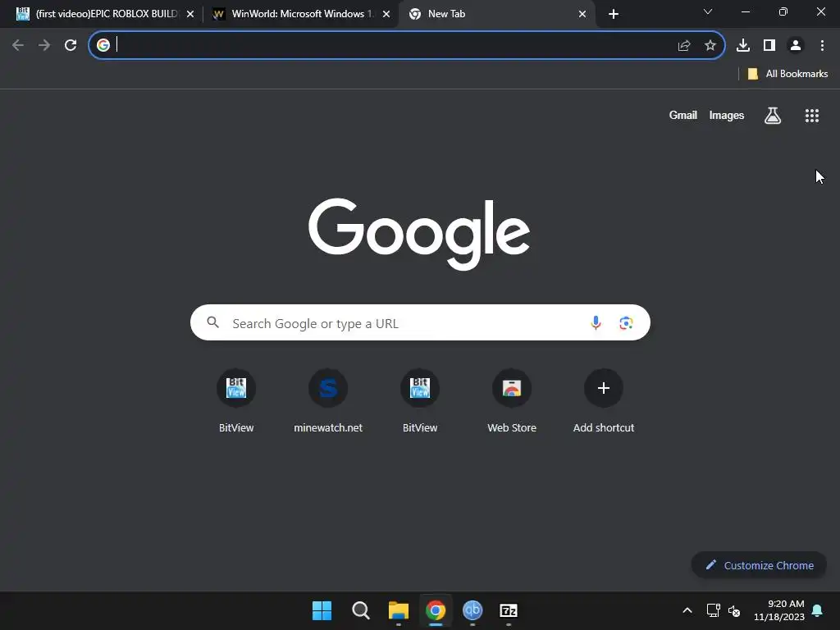Click Customize Chrome button

[759, 565]
